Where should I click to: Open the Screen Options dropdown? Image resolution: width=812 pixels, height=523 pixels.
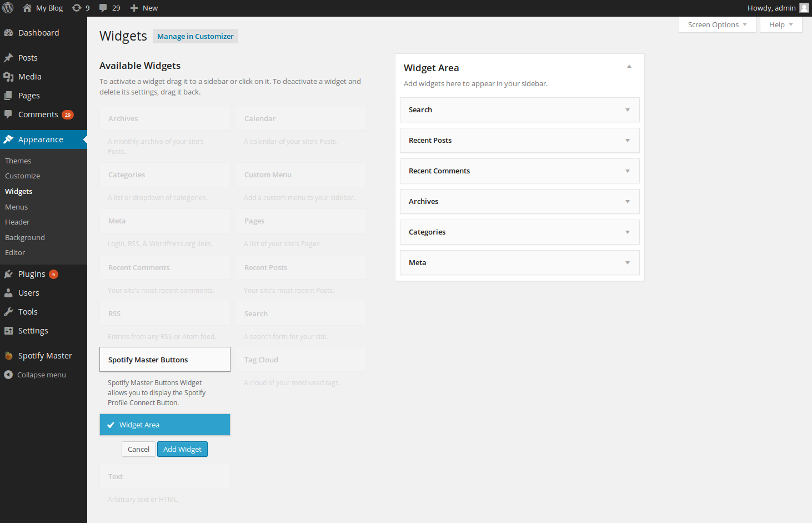(x=717, y=24)
